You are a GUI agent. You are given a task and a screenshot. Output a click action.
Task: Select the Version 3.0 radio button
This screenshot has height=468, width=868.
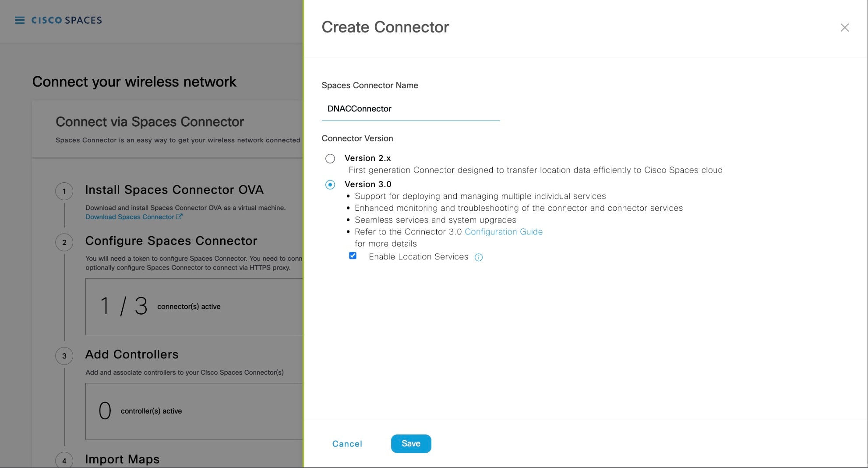[x=330, y=185]
